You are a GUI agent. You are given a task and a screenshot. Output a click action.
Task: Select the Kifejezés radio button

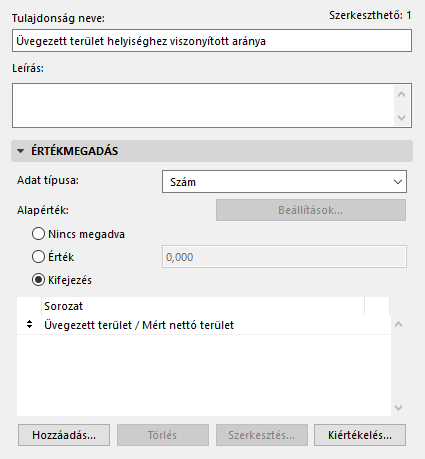point(38,280)
